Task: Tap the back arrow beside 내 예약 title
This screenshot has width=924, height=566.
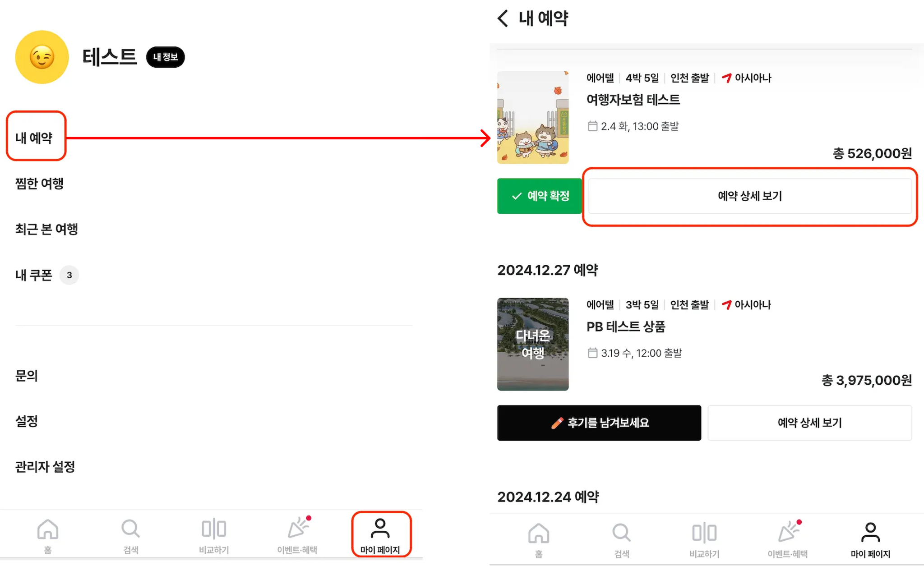Action: click(x=503, y=18)
